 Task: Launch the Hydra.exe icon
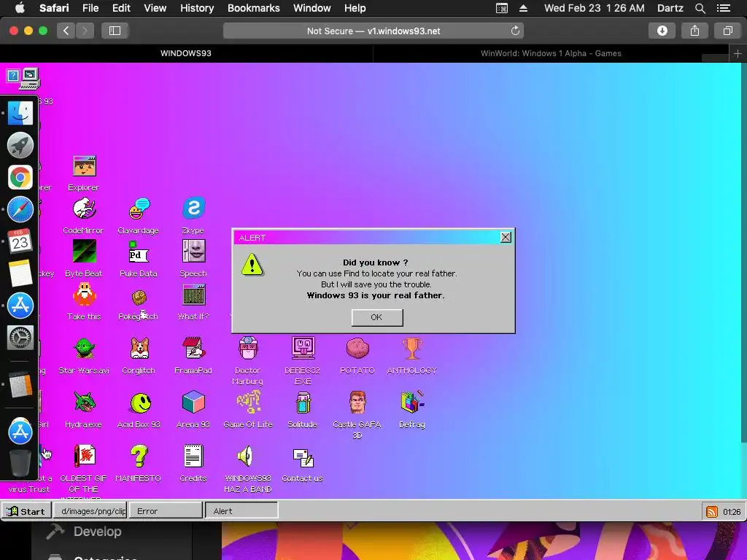click(x=84, y=402)
